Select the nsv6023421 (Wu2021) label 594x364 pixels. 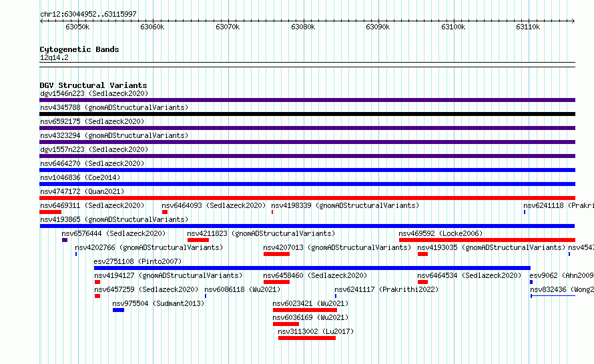point(310,303)
